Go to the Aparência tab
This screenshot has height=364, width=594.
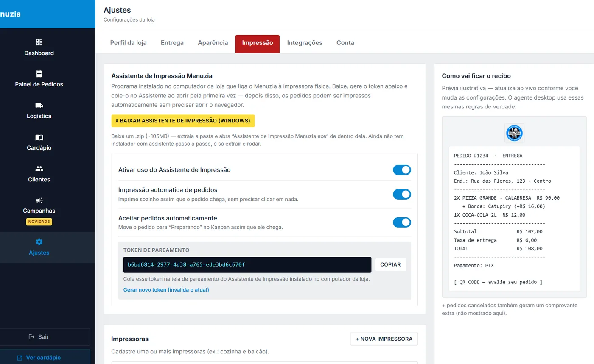213,43
